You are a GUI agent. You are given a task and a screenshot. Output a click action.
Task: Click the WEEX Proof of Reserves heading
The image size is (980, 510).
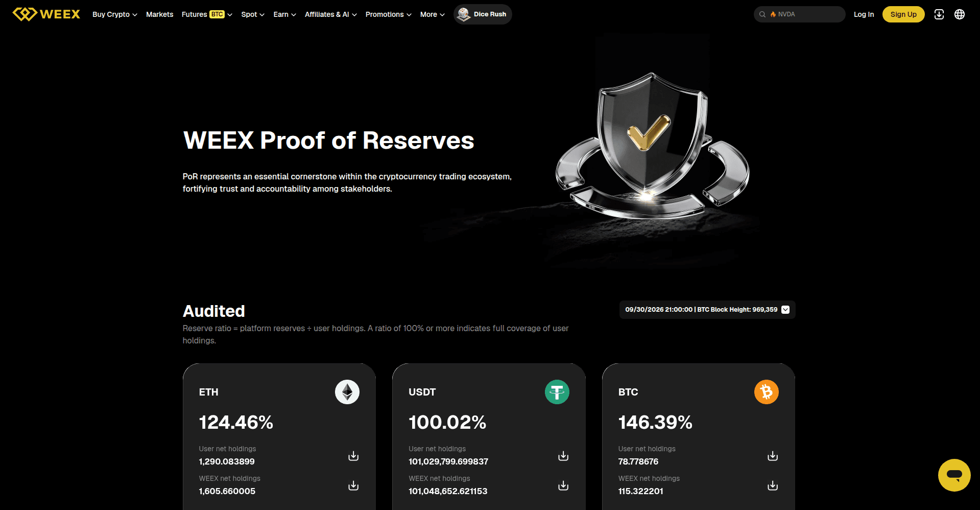coord(329,141)
